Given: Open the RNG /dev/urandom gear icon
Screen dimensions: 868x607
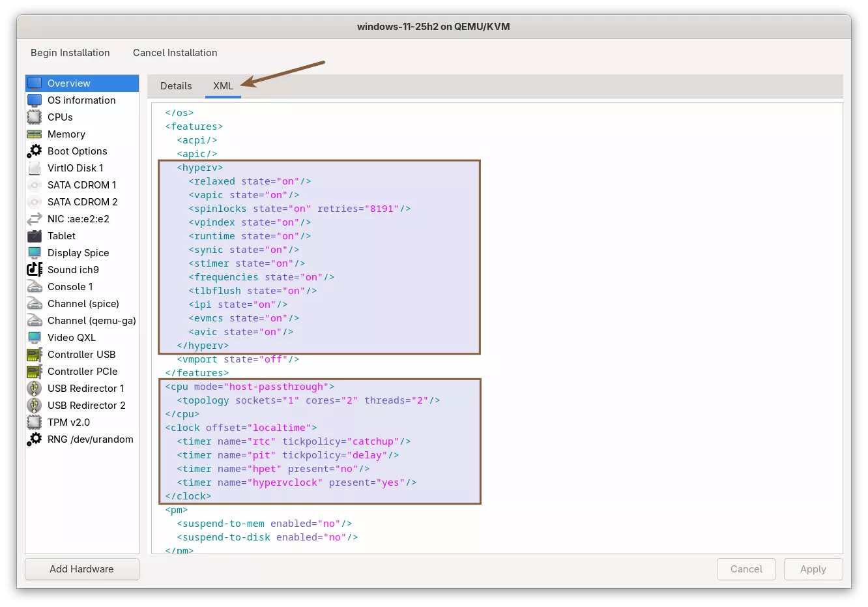Looking at the screenshot, I should coord(35,439).
